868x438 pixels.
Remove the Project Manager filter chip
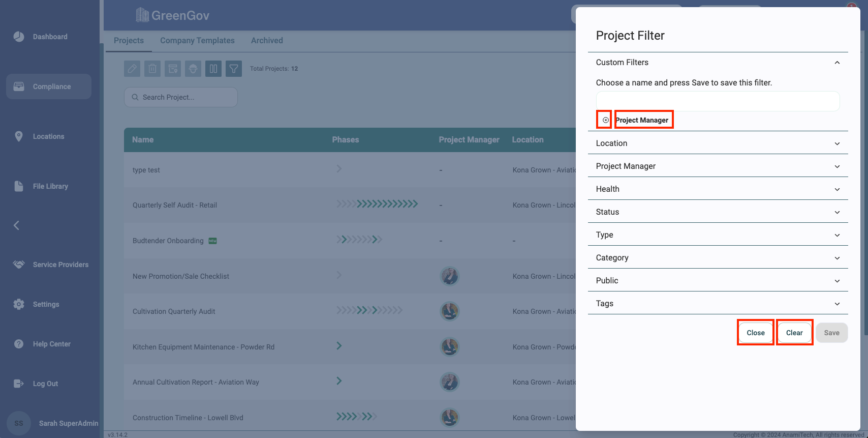click(x=605, y=120)
